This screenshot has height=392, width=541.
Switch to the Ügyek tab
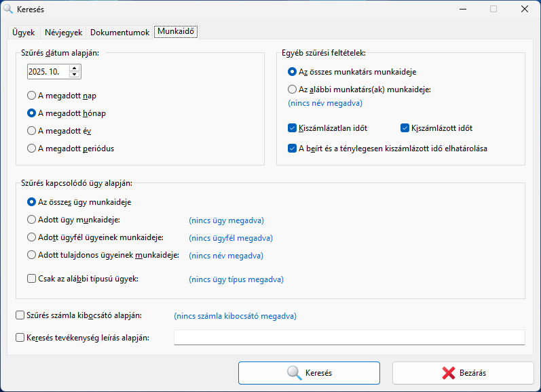tap(23, 32)
